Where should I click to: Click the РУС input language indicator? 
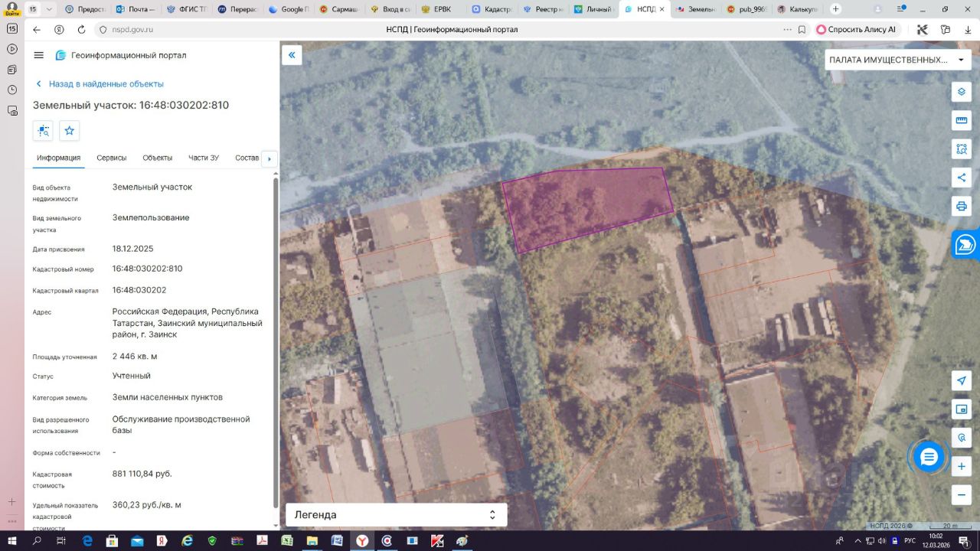pyautogui.click(x=910, y=540)
